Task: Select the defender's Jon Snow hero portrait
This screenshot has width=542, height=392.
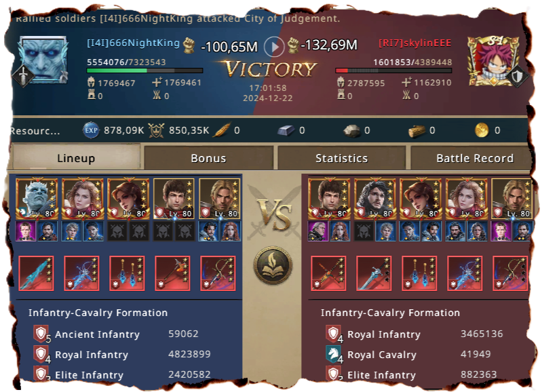Action: (x=374, y=199)
